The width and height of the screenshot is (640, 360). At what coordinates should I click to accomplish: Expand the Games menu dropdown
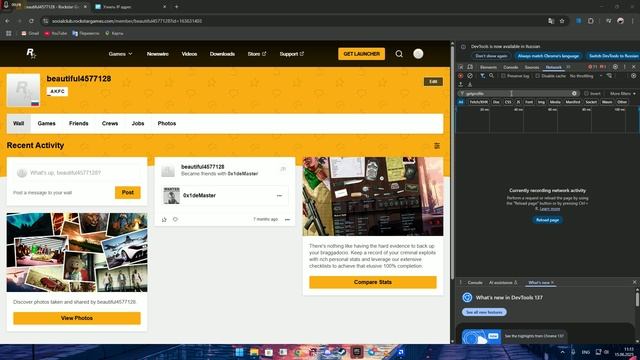120,54
